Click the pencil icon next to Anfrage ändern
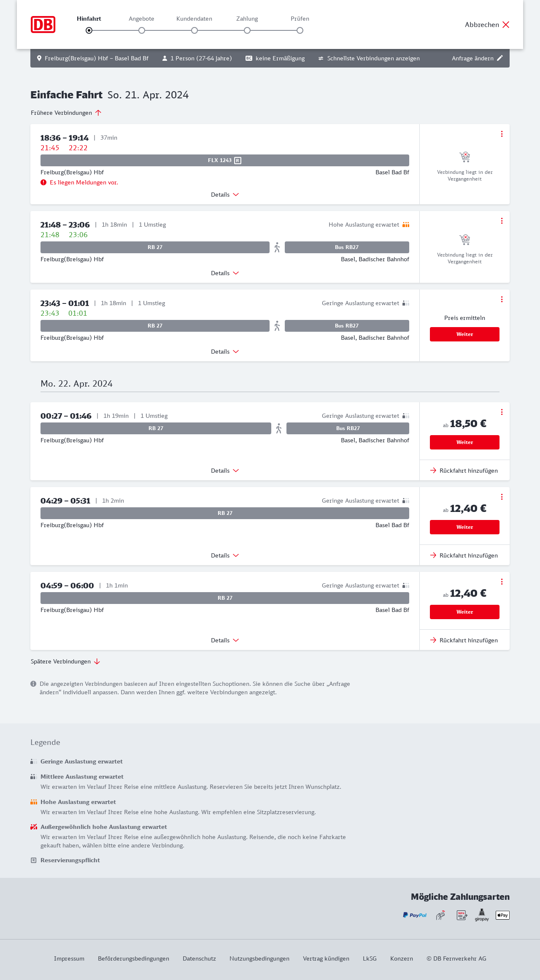Viewport: 540px width, 980px height. click(x=500, y=58)
